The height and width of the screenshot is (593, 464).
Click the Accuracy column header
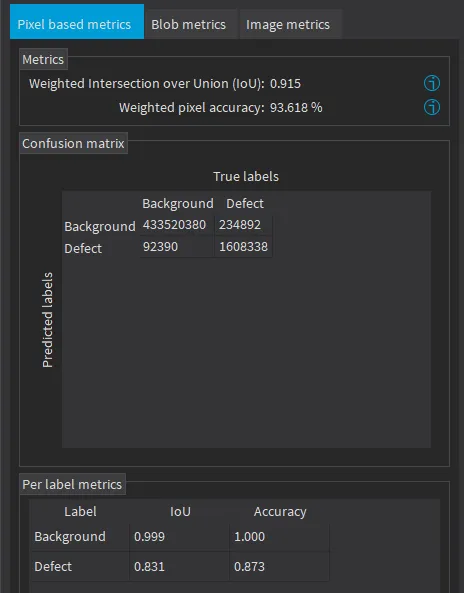tap(280, 512)
